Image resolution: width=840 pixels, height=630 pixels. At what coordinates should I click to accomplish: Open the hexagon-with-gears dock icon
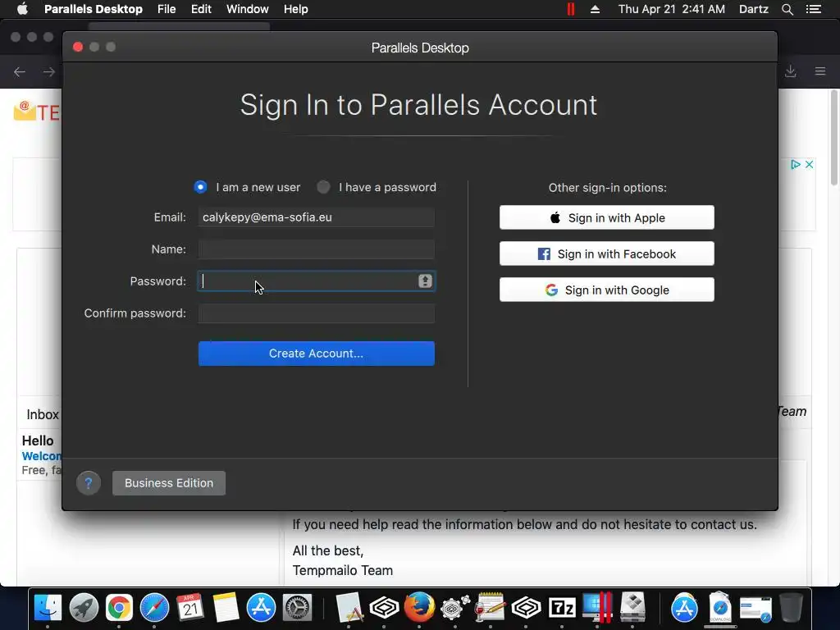tap(454, 608)
